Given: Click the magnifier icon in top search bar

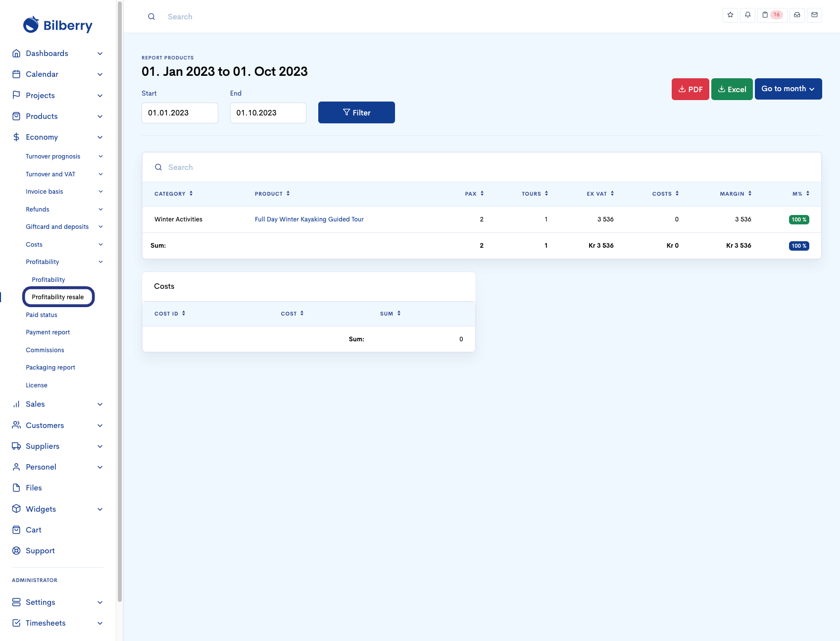Looking at the screenshot, I should click(151, 17).
